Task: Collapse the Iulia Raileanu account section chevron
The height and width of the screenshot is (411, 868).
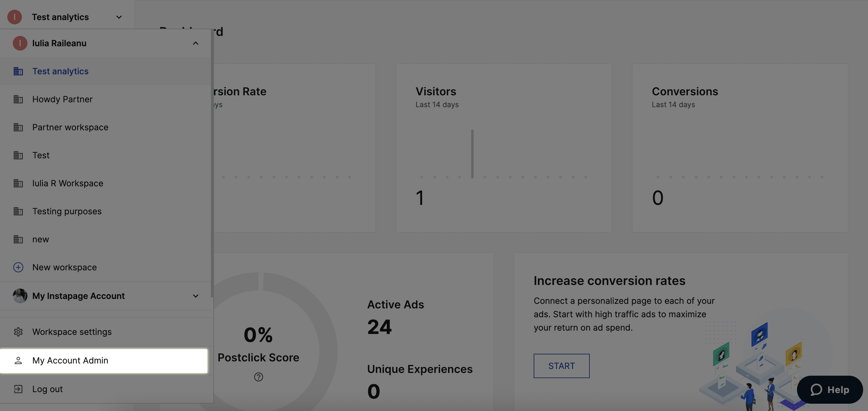Action: (x=195, y=43)
